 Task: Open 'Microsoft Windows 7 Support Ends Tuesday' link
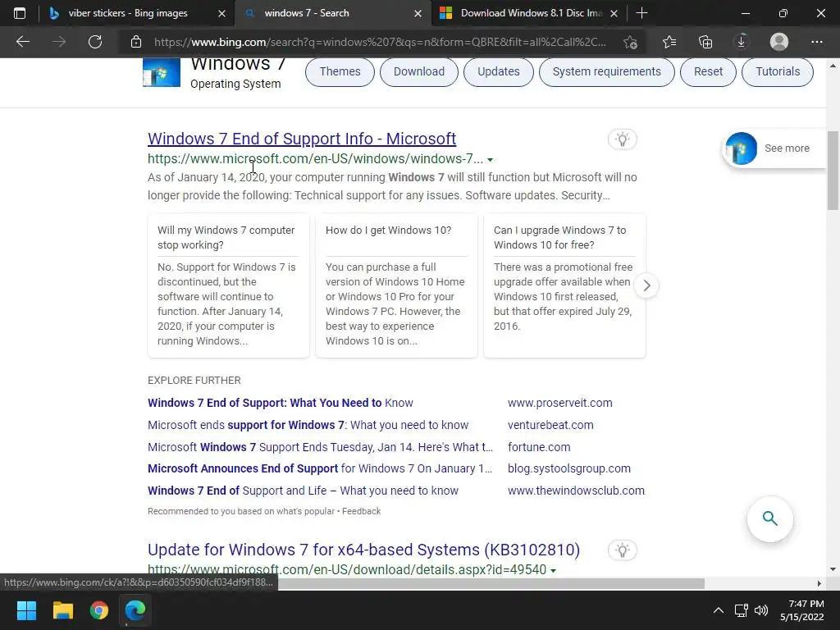click(x=321, y=447)
